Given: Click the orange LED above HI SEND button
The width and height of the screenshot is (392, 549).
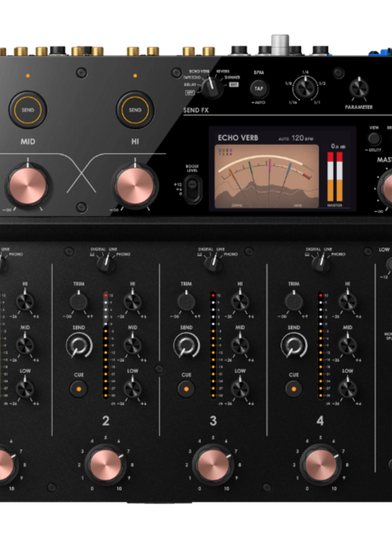Looking at the screenshot, I should click(135, 75).
